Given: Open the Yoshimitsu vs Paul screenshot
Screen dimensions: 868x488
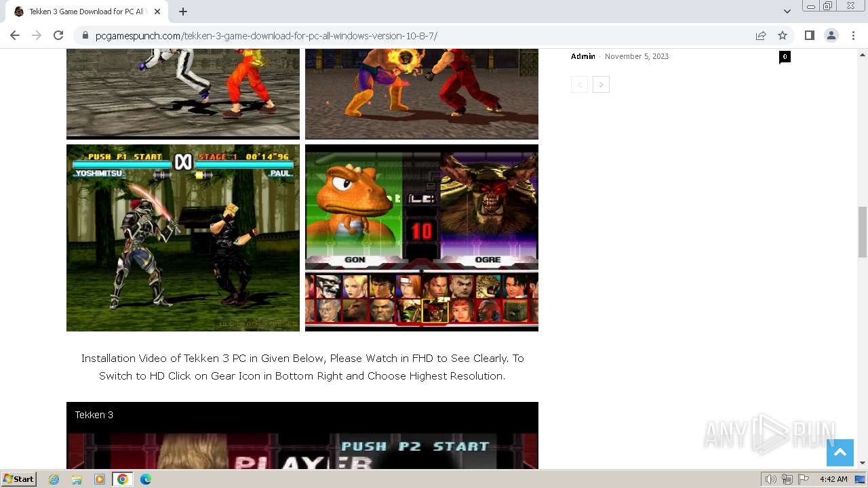Looking at the screenshot, I should [x=183, y=238].
